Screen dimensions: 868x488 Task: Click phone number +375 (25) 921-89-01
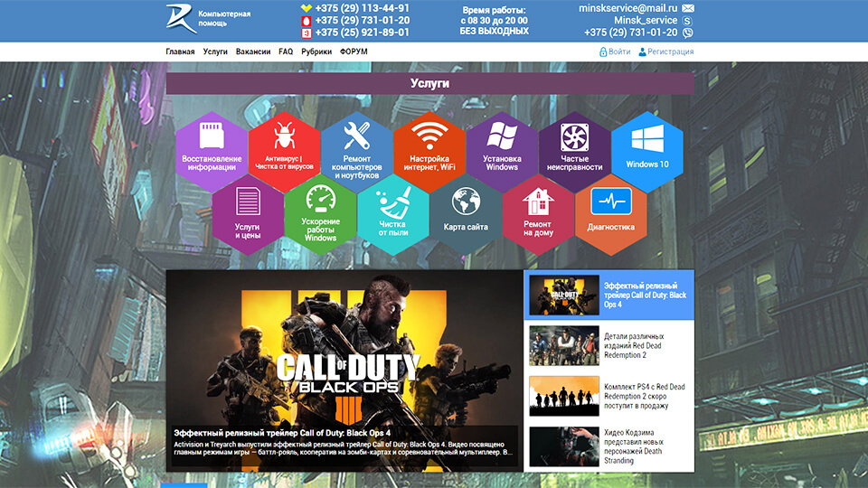(362, 33)
